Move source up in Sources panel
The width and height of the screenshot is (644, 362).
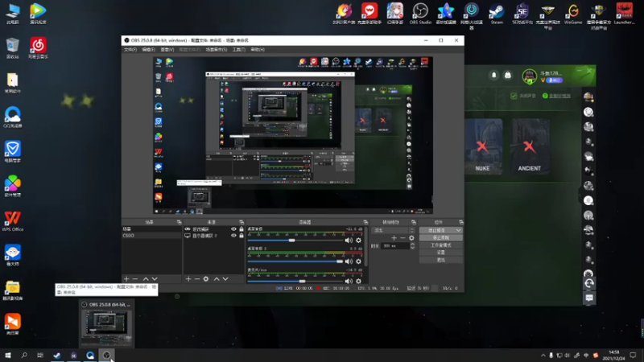[x=217, y=279]
